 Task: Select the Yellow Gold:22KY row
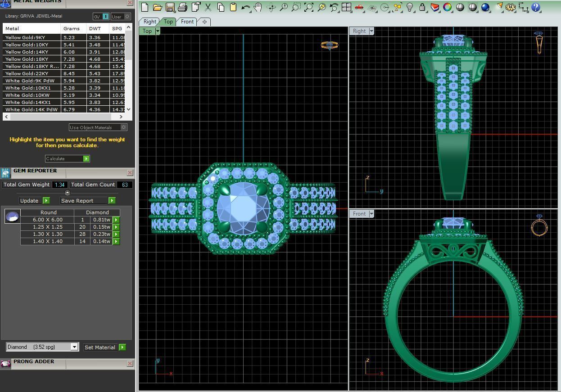coord(64,73)
